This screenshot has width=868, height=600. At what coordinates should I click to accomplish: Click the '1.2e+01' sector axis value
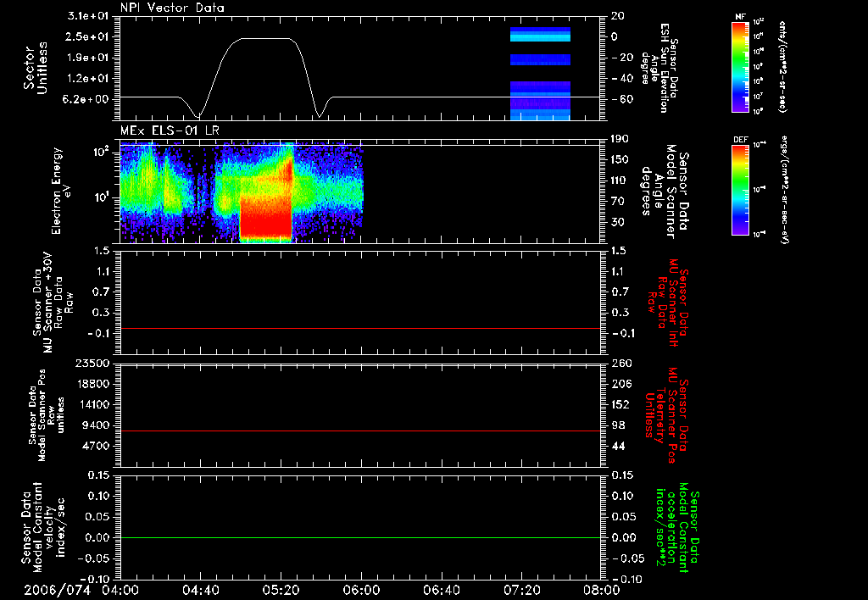pos(88,79)
